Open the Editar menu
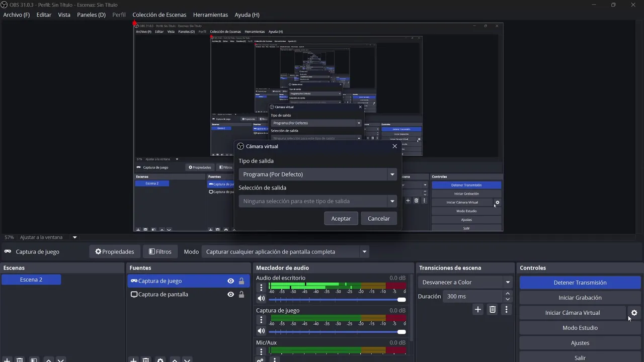 44,15
